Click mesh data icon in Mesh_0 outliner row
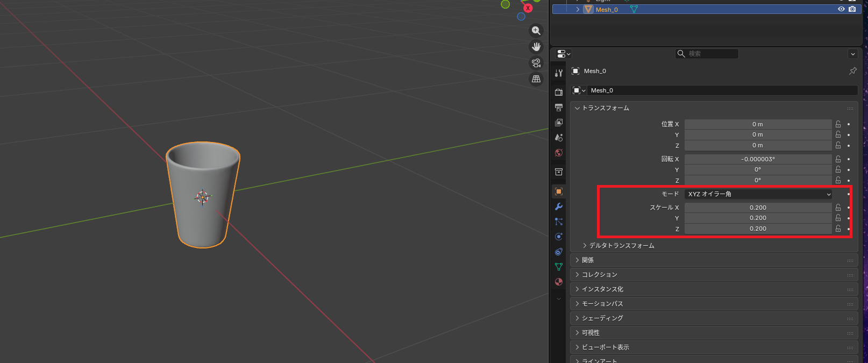This screenshot has width=868, height=363. (634, 9)
